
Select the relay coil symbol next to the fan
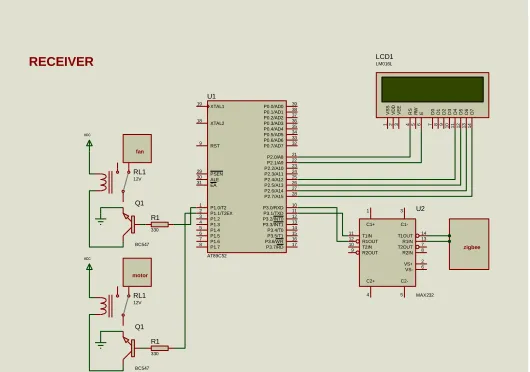coord(105,182)
